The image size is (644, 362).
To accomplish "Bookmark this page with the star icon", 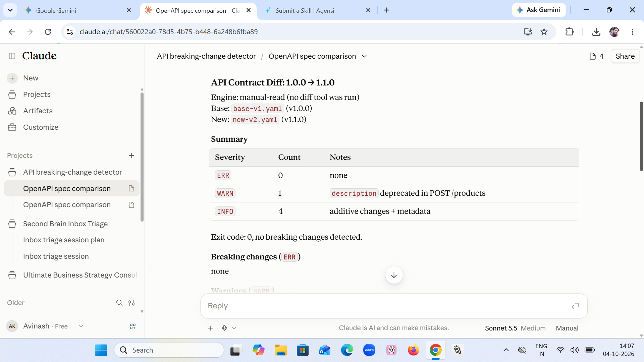I will pyautogui.click(x=544, y=32).
